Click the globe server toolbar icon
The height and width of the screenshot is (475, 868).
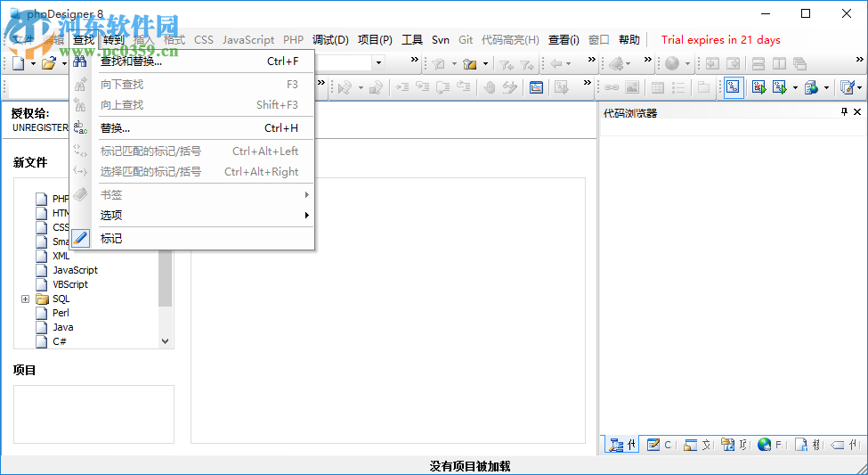click(x=811, y=87)
